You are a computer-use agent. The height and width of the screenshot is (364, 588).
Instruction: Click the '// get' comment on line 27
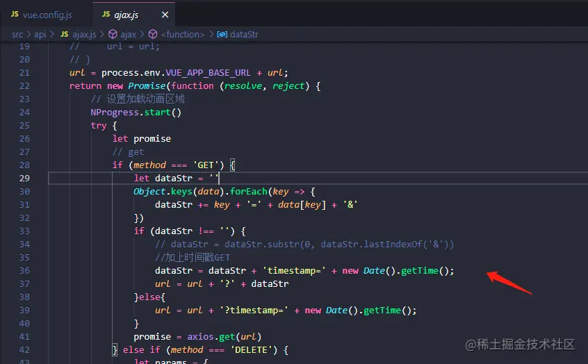pyautogui.click(x=129, y=152)
